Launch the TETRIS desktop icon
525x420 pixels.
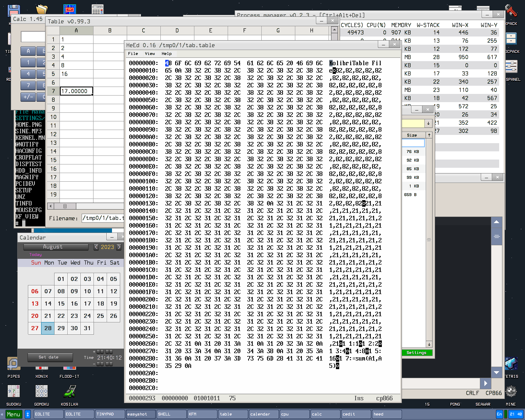click(511, 364)
